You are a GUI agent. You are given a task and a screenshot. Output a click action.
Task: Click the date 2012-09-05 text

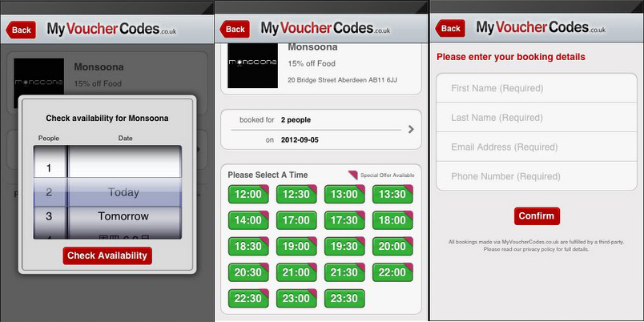pyautogui.click(x=300, y=140)
